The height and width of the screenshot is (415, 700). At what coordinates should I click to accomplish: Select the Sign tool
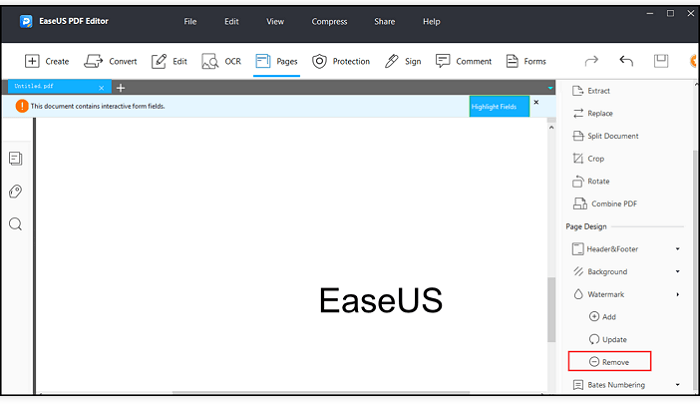[403, 61]
